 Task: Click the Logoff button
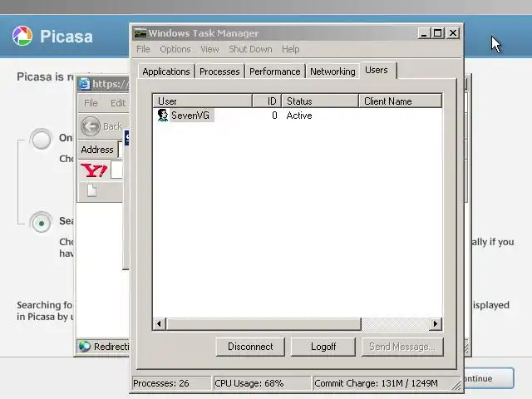pyautogui.click(x=323, y=347)
